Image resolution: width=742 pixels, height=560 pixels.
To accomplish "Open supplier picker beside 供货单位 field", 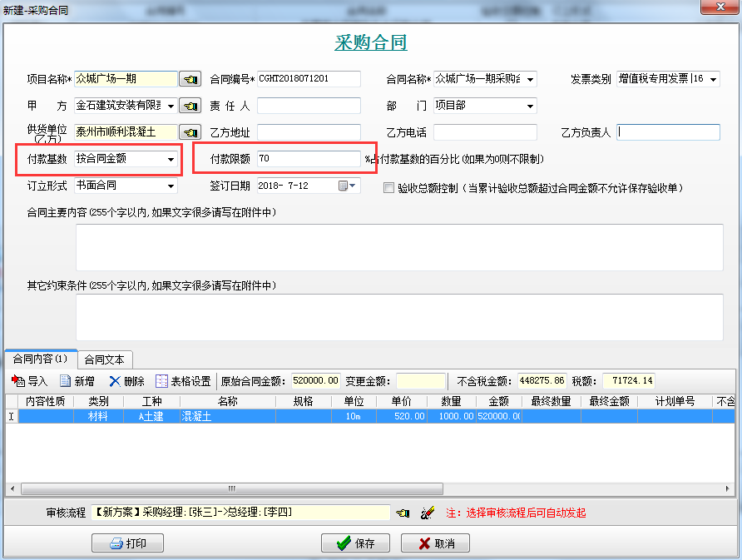I will tap(190, 132).
